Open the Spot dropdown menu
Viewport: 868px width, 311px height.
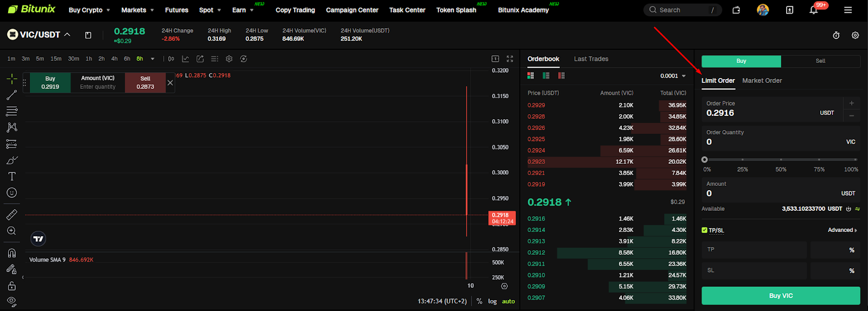tap(210, 10)
